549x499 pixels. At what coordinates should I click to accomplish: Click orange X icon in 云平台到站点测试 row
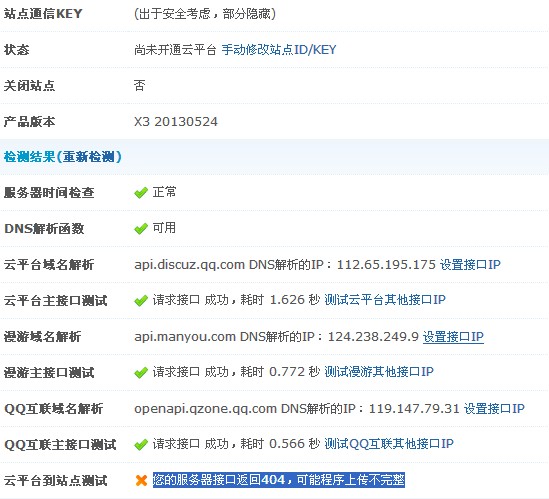[x=141, y=480]
